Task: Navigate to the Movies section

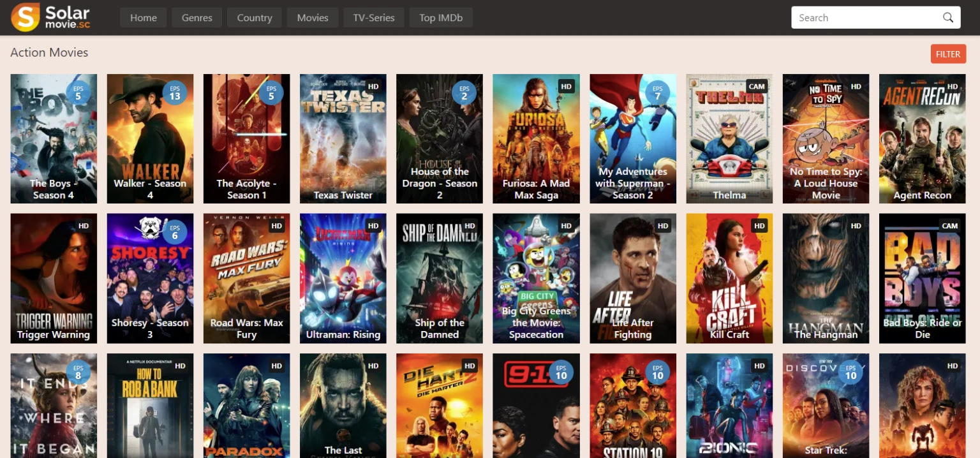Action: click(x=313, y=18)
